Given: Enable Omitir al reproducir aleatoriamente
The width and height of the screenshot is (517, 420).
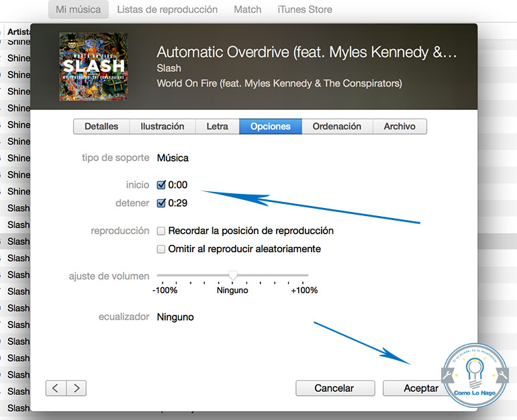Looking at the screenshot, I should coord(161,249).
